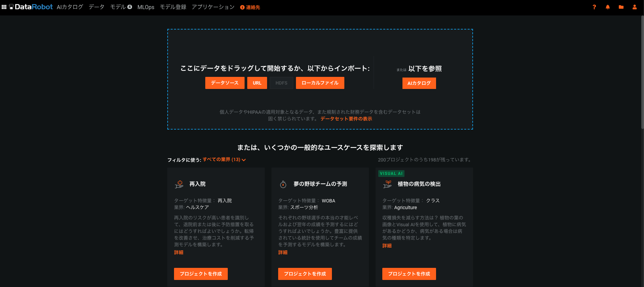The width and height of the screenshot is (644, 287).
Task: Open データセット要件の表示 link
Action: tap(346, 119)
